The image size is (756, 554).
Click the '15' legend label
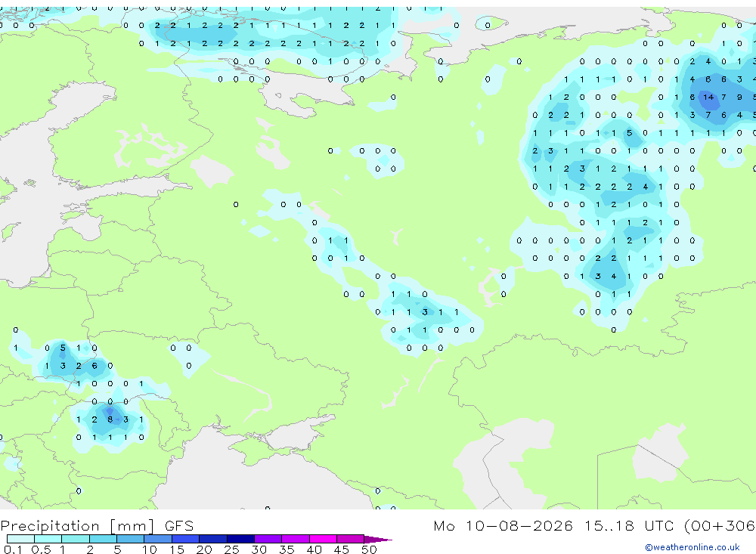tap(176, 549)
